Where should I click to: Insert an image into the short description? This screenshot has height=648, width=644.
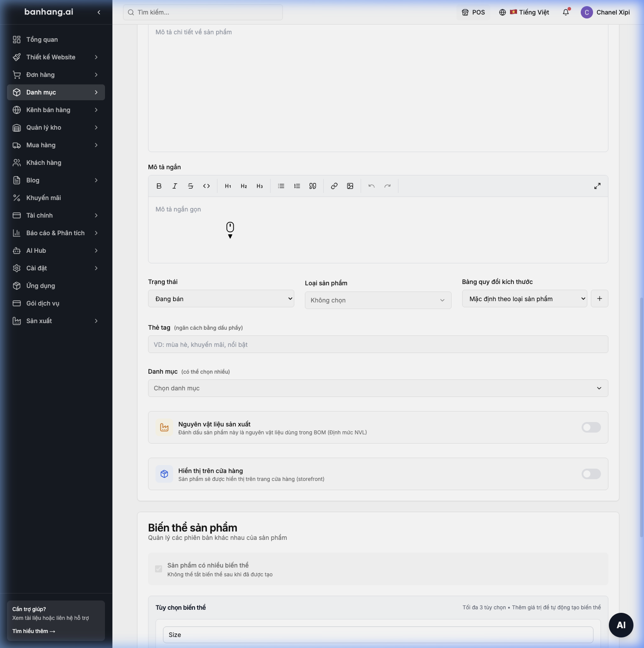[x=350, y=186]
